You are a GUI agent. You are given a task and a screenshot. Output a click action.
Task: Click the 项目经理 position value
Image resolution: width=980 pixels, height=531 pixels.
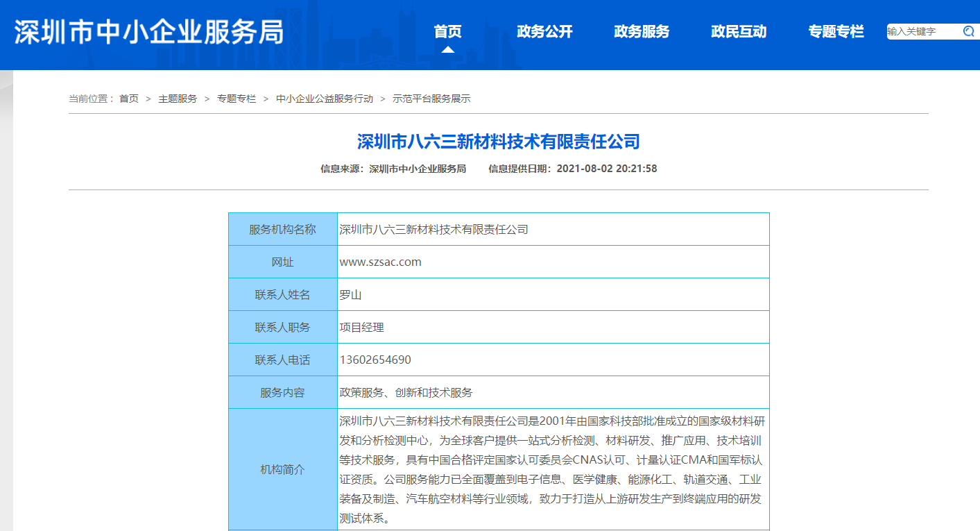coord(362,327)
